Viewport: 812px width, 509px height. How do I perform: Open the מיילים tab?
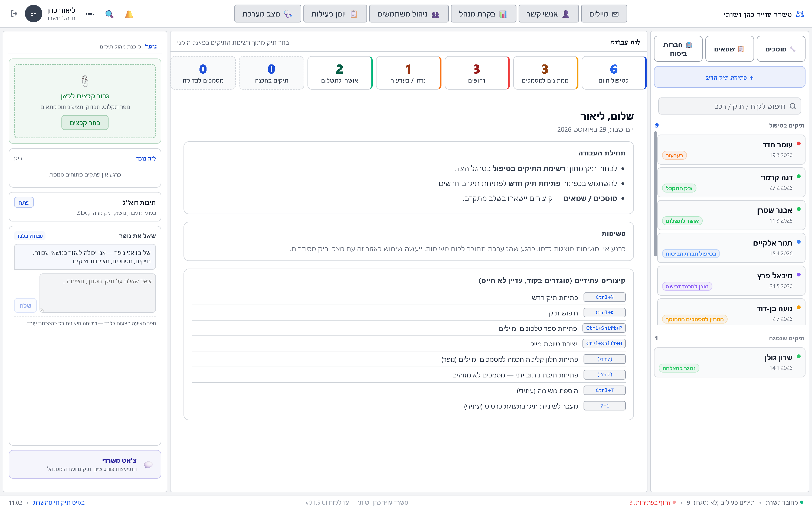pos(604,14)
